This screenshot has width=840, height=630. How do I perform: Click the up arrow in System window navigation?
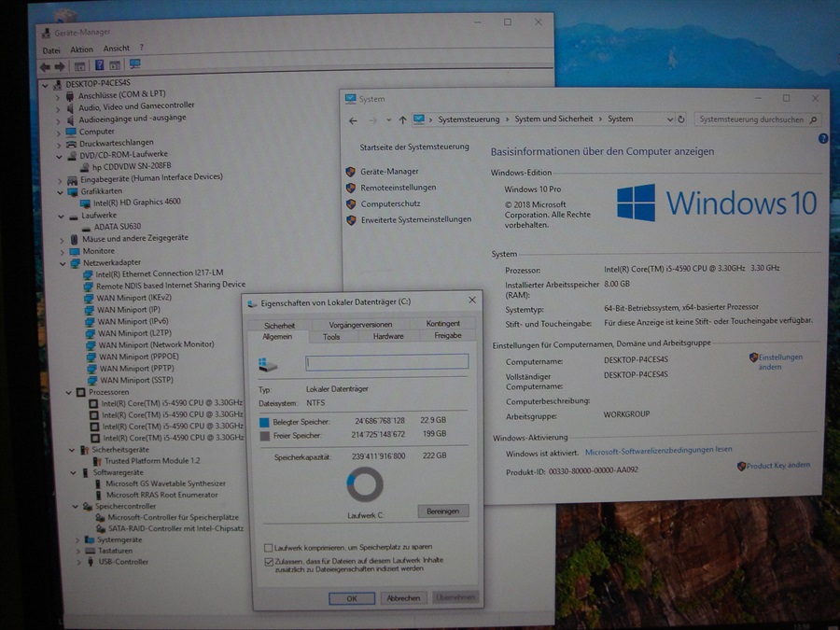click(x=402, y=120)
